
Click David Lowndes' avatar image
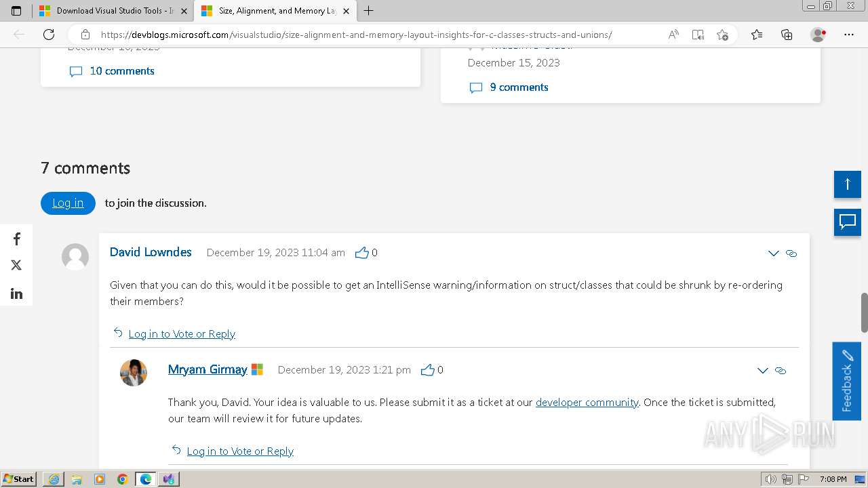coord(75,257)
